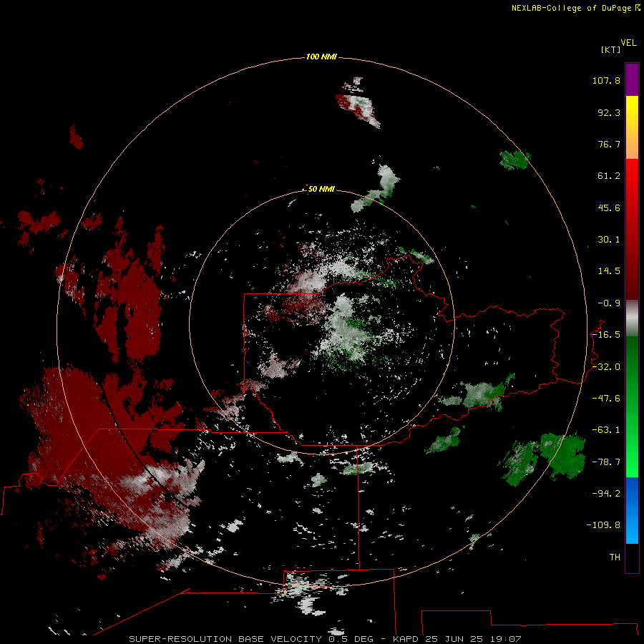
Task: Click the purple segment of the color bar
Action: [x=632, y=79]
